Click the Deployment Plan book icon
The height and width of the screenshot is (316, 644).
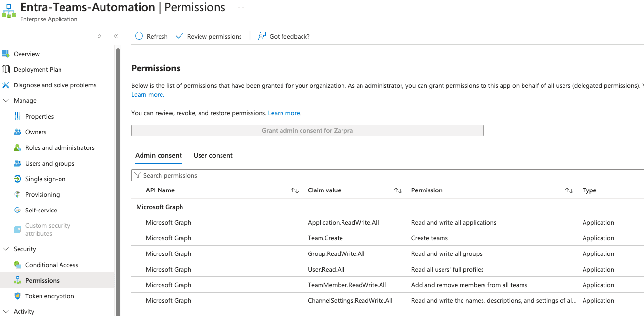tap(6, 69)
